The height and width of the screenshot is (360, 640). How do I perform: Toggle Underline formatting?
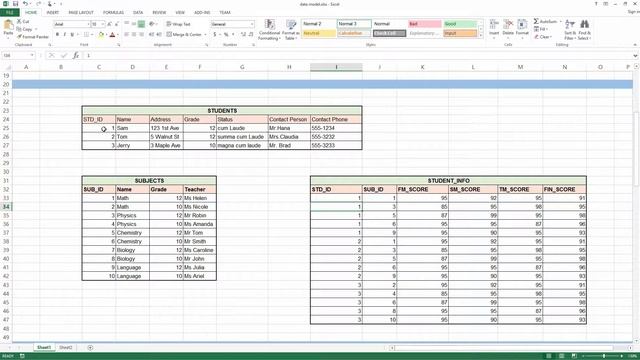72,35
